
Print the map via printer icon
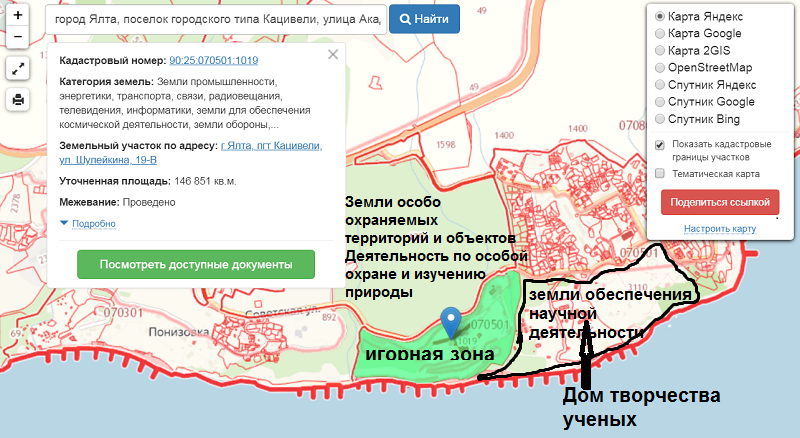click(x=18, y=99)
